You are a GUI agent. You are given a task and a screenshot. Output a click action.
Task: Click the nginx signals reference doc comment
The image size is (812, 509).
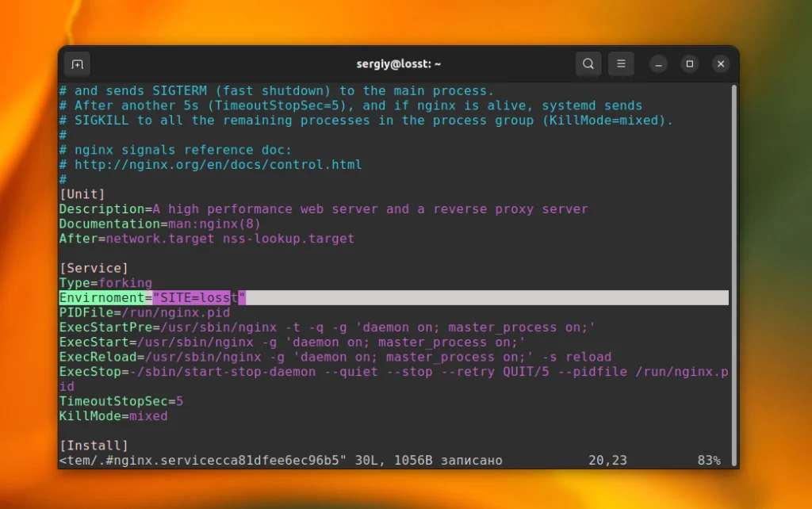tap(175, 150)
